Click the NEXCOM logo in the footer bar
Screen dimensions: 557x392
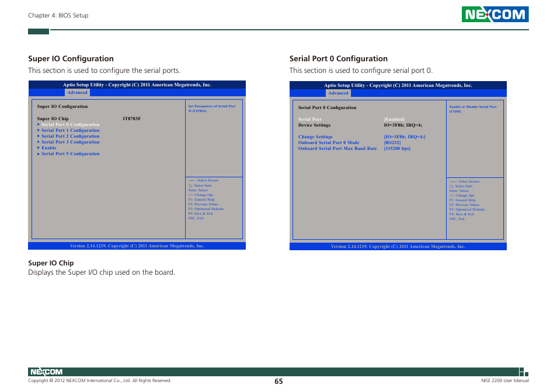tap(46, 372)
